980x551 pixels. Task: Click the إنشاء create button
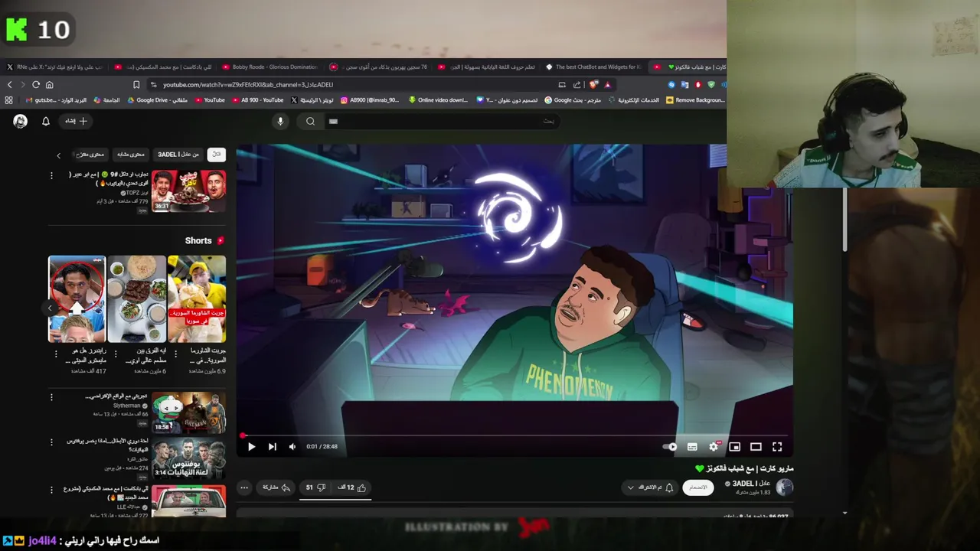[76, 121]
